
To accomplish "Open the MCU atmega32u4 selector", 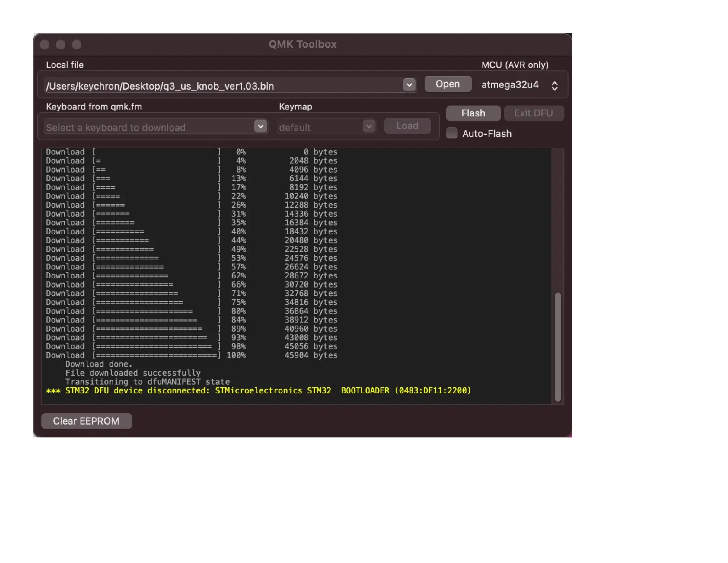I will tap(555, 86).
